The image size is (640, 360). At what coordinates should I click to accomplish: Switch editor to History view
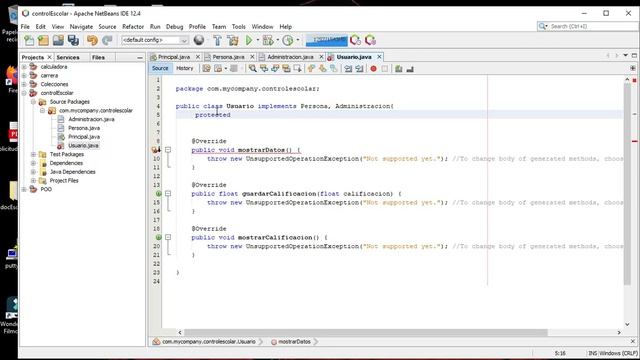[184, 68]
